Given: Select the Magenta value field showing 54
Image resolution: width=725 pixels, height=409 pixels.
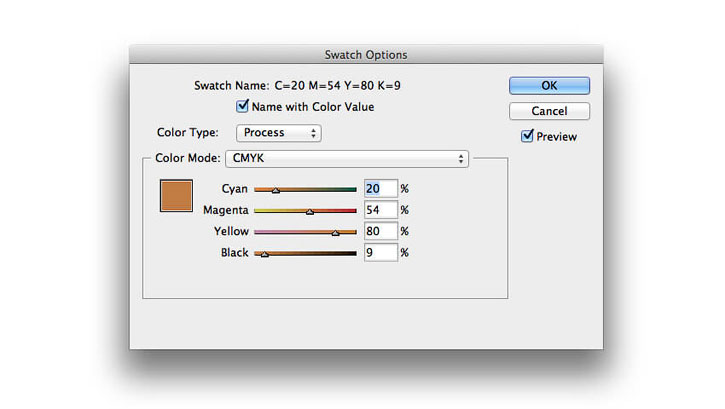Looking at the screenshot, I should pyautogui.click(x=381, y=210).
